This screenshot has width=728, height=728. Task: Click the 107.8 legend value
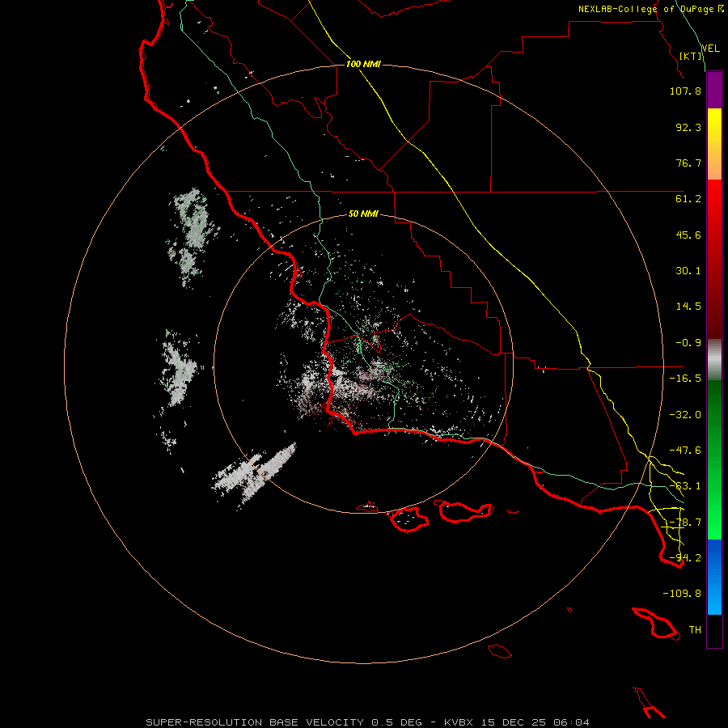pos(685,91)
